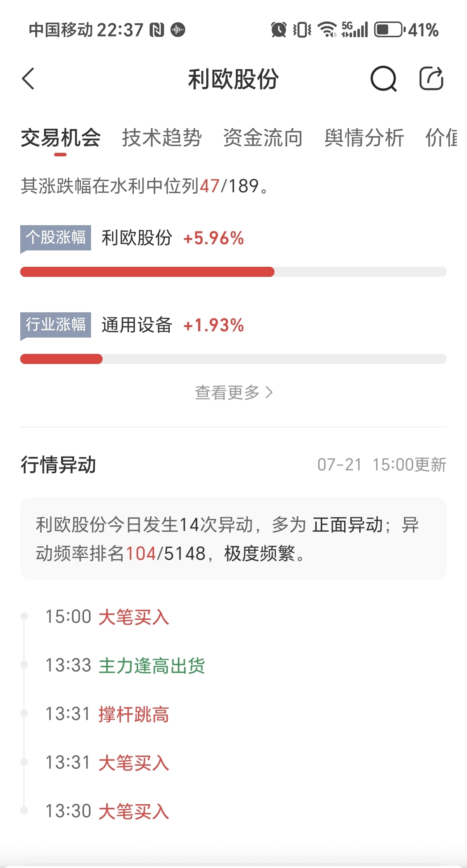Switch to the 技术趋势 tab
The width and height of the screenshot is (467, 868).
tap(162, 138)
